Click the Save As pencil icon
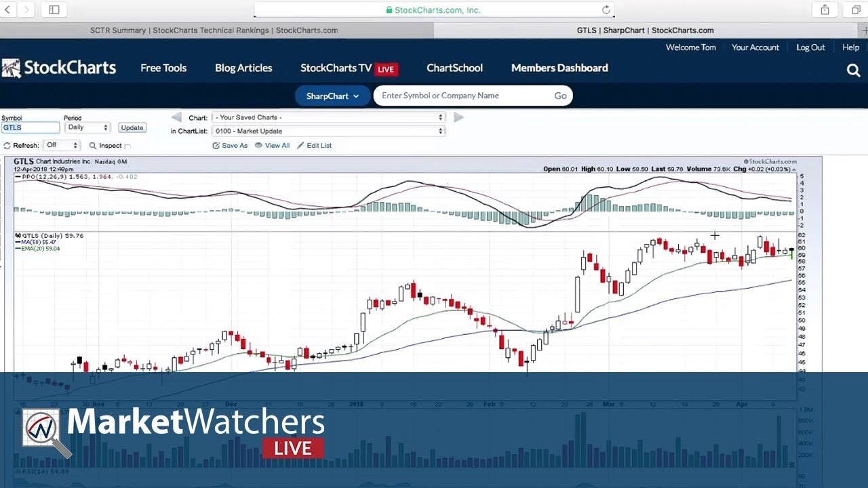Viewport: 868px width, 488px height. click(216, 146)
